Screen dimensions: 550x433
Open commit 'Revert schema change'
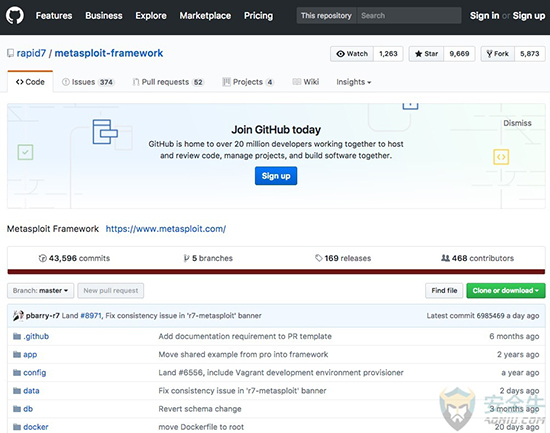(x=200, y=409)
